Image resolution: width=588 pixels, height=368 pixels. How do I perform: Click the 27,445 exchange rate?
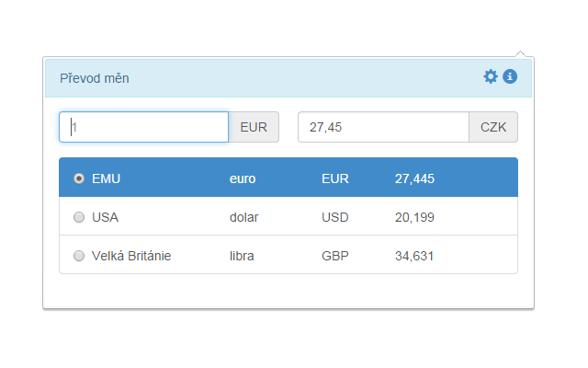(414, 178)
